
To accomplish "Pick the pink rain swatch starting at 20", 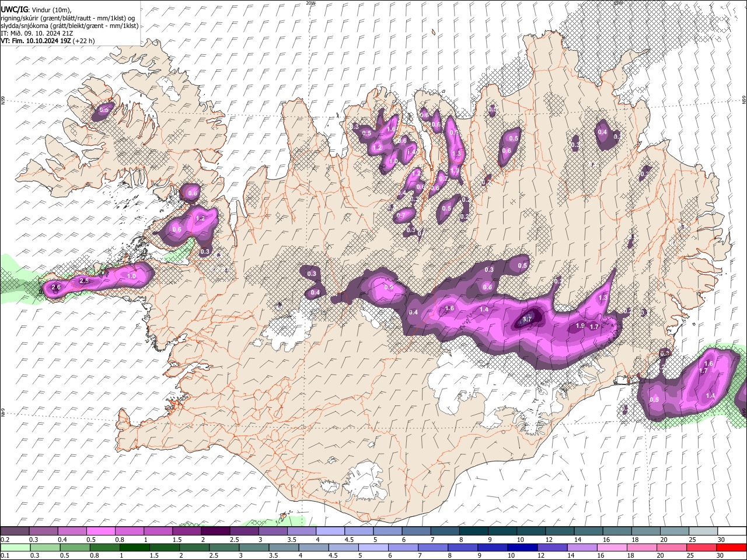I will [x=671, y=547].
